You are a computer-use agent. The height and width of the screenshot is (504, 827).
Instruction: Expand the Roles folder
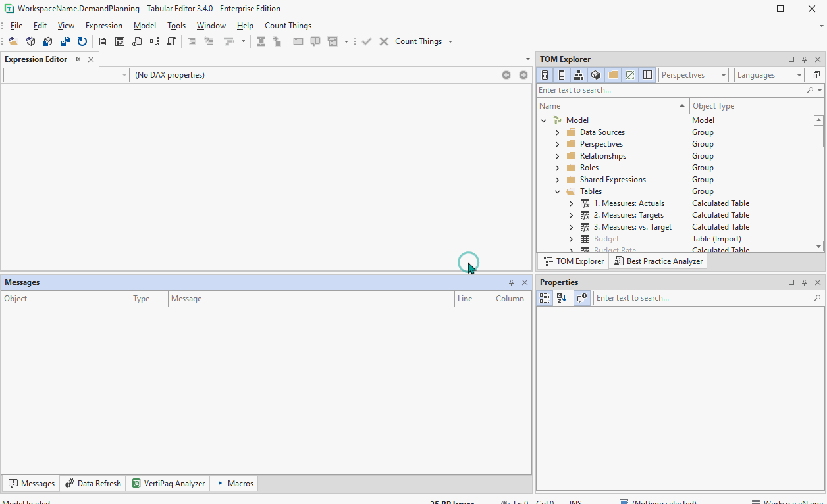(558, 168)
